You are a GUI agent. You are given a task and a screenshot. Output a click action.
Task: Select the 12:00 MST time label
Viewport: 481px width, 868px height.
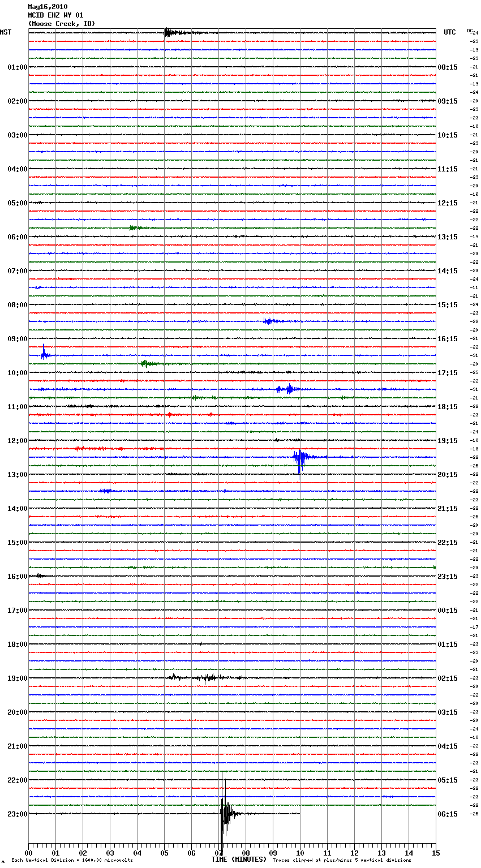pos(17,441)
